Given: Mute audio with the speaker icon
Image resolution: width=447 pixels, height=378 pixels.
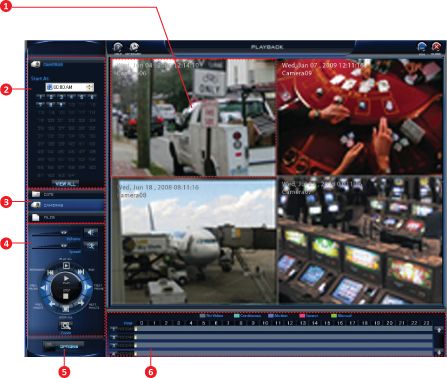Looking at the screenshot, I should click(x=90, y=232).
